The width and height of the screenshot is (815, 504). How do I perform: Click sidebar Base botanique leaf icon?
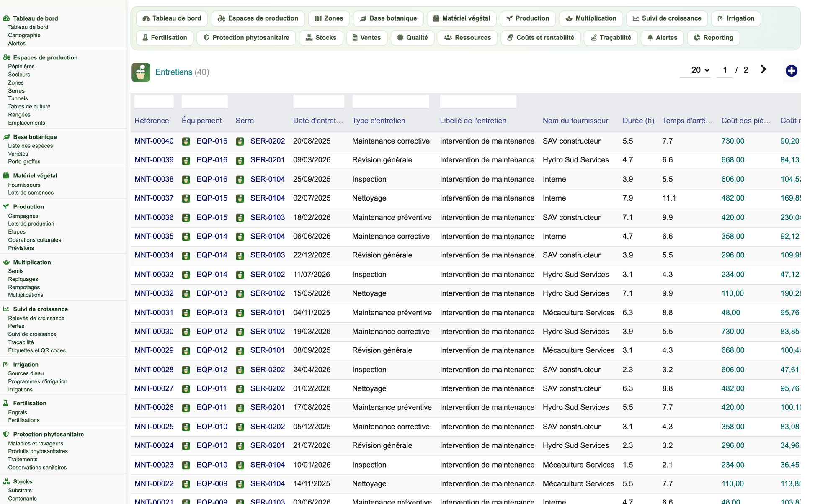[6, 137]
